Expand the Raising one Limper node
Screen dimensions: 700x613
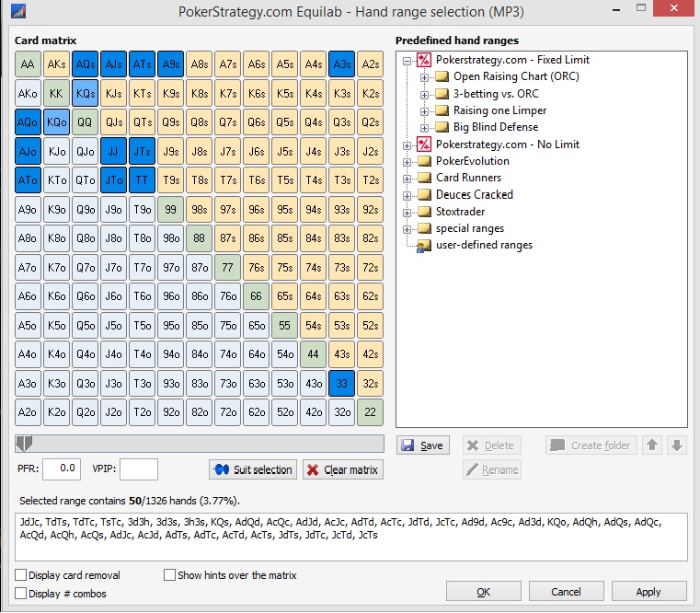(x=424, y=111)
